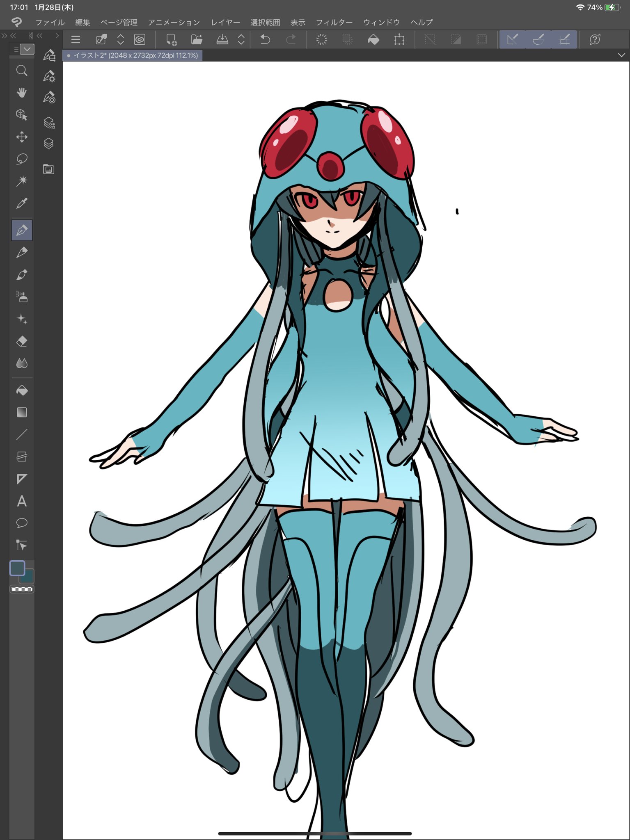
Task: Collapse the tool palette with the first double left arrows
Action: [13, 36]
